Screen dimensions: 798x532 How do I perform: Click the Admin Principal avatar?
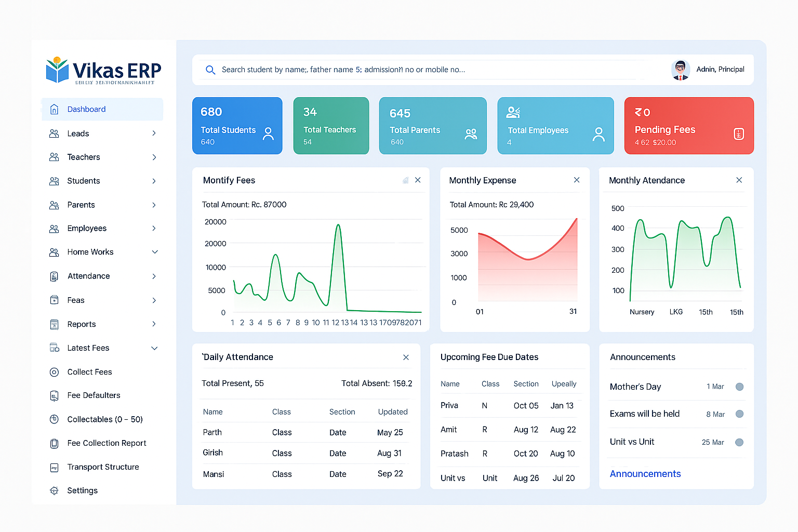point(680,70)
